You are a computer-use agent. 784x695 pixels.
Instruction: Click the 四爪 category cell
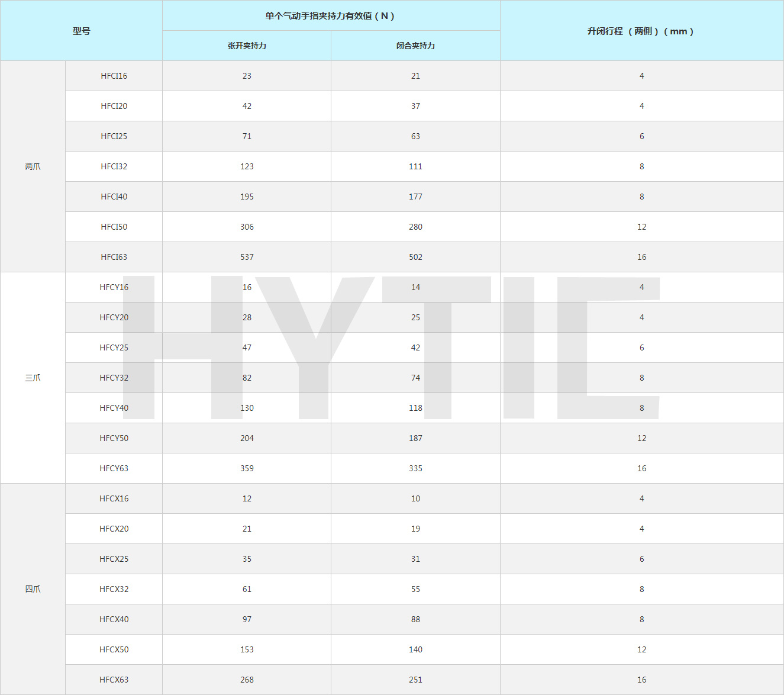coord(33,589)
